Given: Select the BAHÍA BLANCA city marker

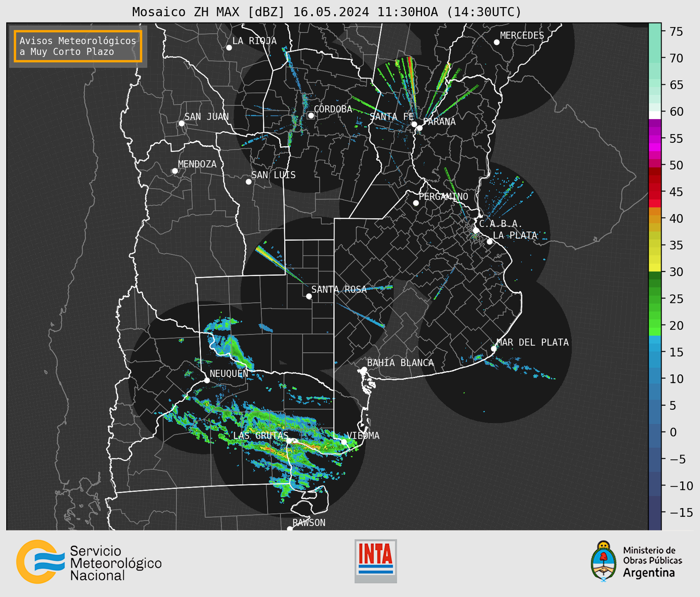Looking at the screenshot, I should coord(364,369).
